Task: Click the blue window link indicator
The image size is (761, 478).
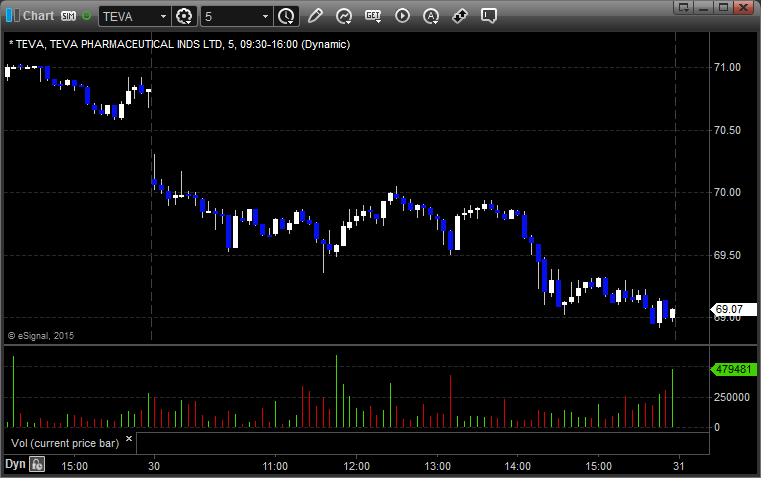Action: click(x=12, y=16)
